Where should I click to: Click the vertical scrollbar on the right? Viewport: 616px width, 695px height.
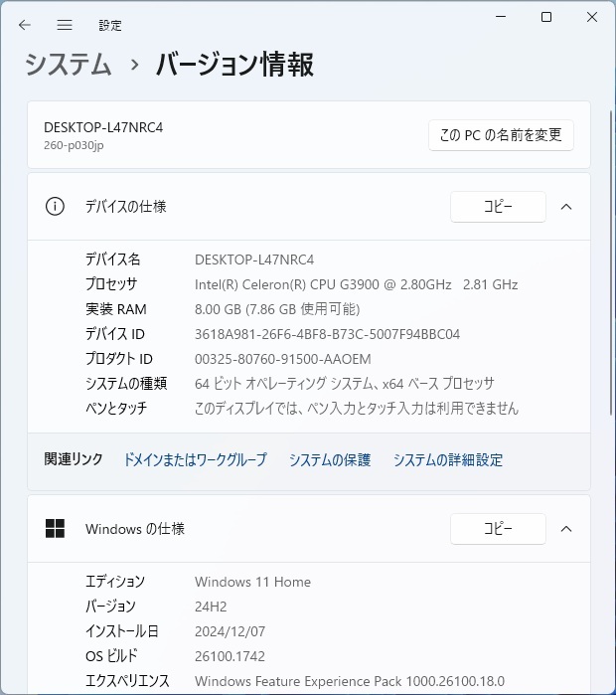(x=612, y=262)
